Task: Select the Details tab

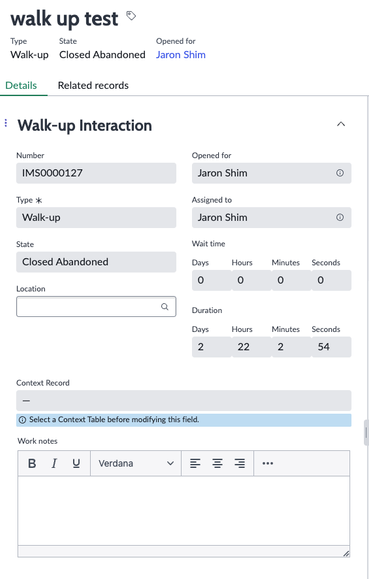Action: pos(21,85)
